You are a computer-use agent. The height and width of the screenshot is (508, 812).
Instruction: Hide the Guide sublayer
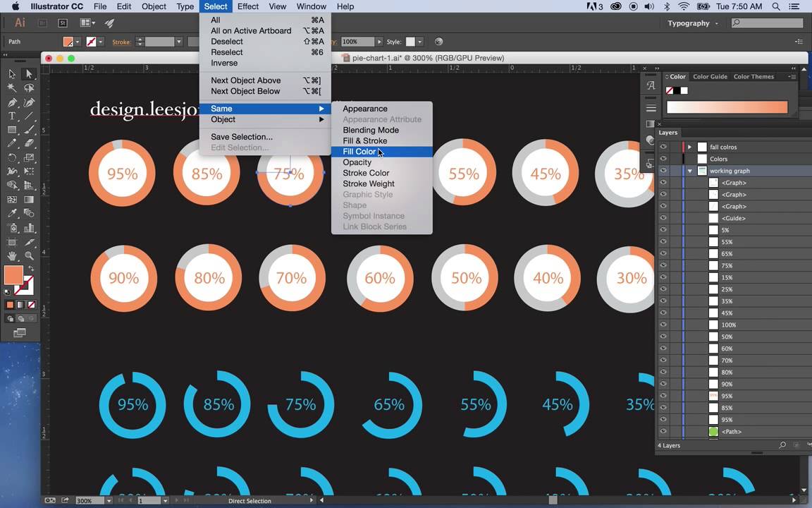663,218
